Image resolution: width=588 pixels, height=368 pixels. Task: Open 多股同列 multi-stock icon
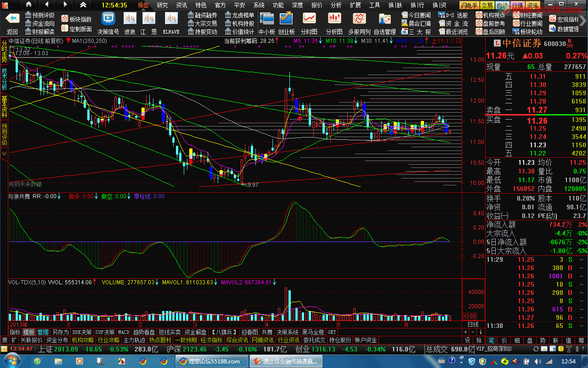point(359,18)
